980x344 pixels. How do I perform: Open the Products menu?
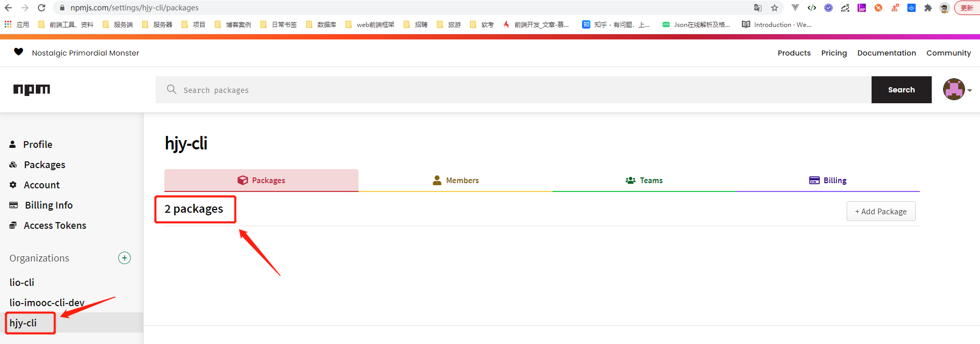pyautogui.click(x=794, y=53)
